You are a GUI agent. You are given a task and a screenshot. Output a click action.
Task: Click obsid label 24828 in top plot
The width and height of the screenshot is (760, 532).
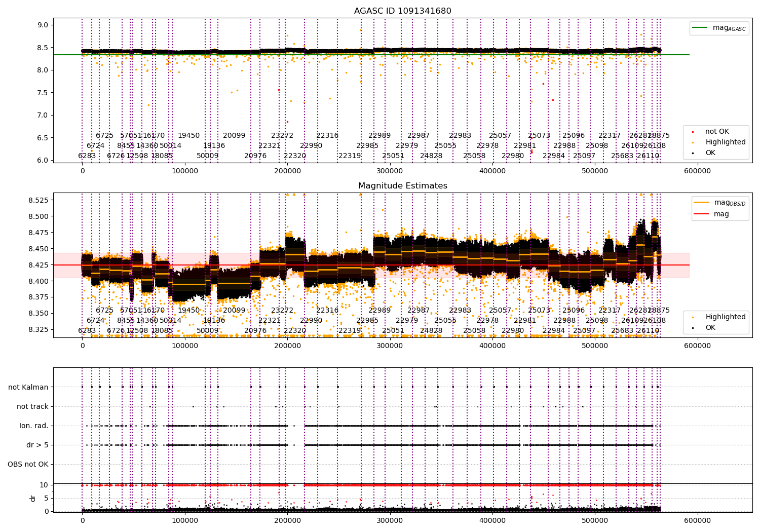[x=431, y=156]
